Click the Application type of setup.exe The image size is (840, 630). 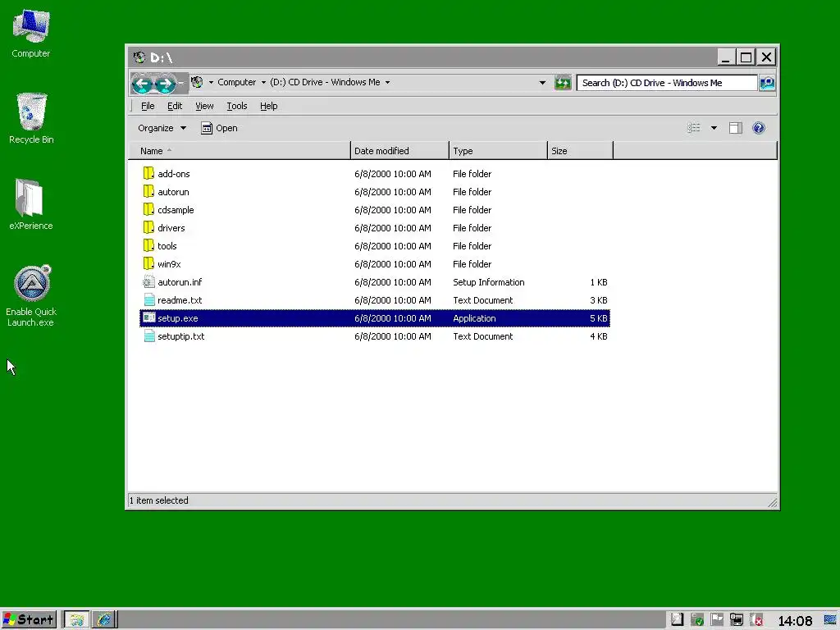pos(474,318)
